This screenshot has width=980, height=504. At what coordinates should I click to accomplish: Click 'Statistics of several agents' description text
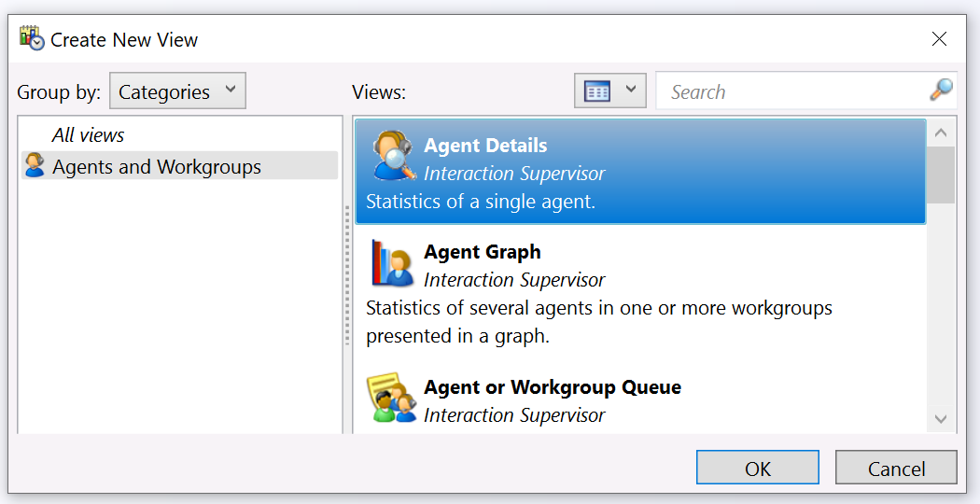pos(599,321)
